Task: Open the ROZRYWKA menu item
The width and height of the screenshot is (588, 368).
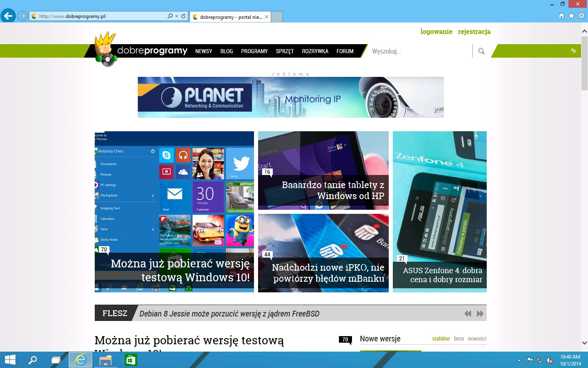Action: (315, 51)
